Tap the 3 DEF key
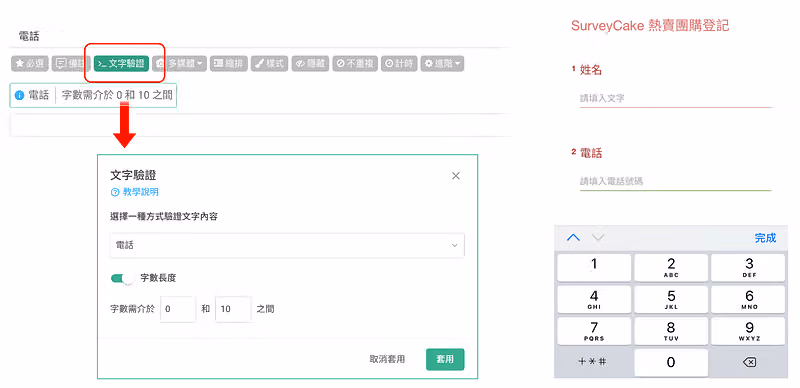The height and width of the screenshot is (388, 800). [x=748, y=268]
